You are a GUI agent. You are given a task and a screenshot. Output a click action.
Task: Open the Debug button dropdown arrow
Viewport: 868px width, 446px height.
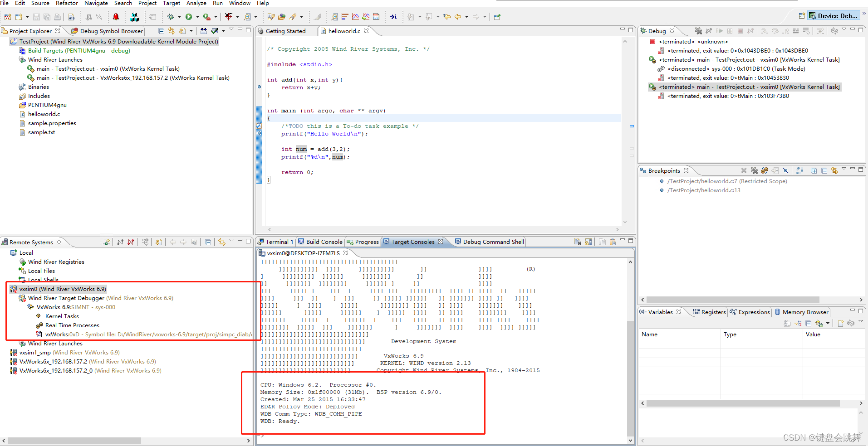[x=179, y=17]
